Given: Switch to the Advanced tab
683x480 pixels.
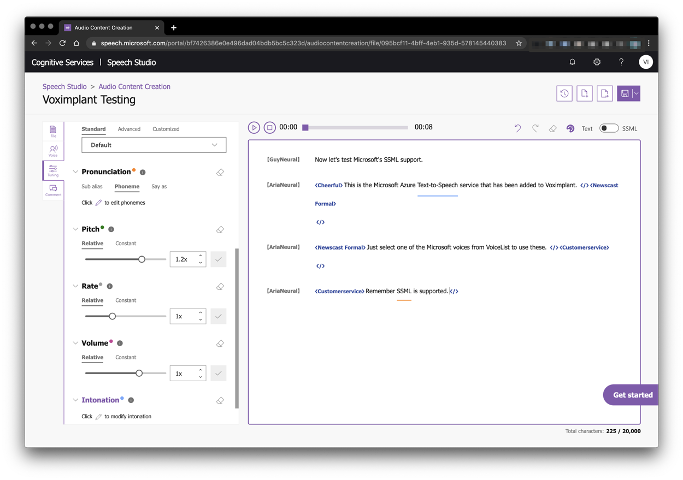Looking at the screenshot, I should [x=129, y=129].
